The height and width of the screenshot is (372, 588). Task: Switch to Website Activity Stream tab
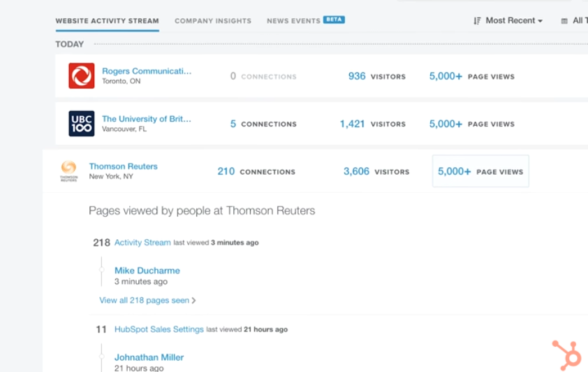coord(108,21)
